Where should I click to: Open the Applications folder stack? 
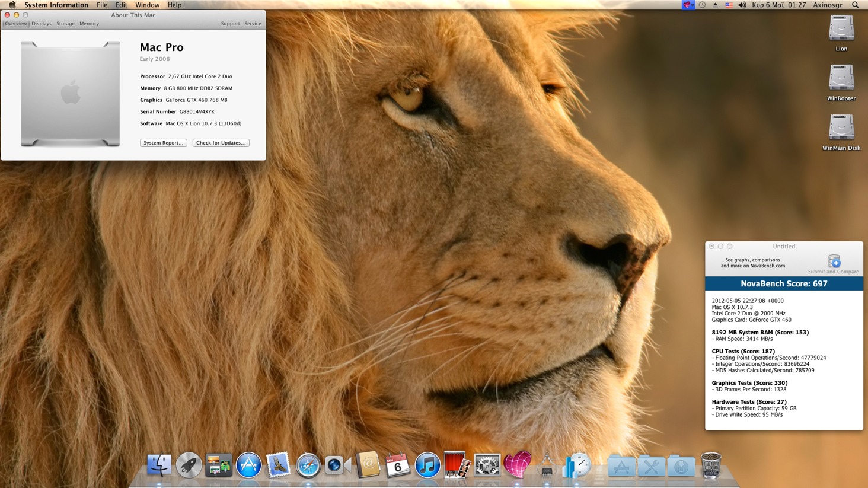[x=621, y=466]
